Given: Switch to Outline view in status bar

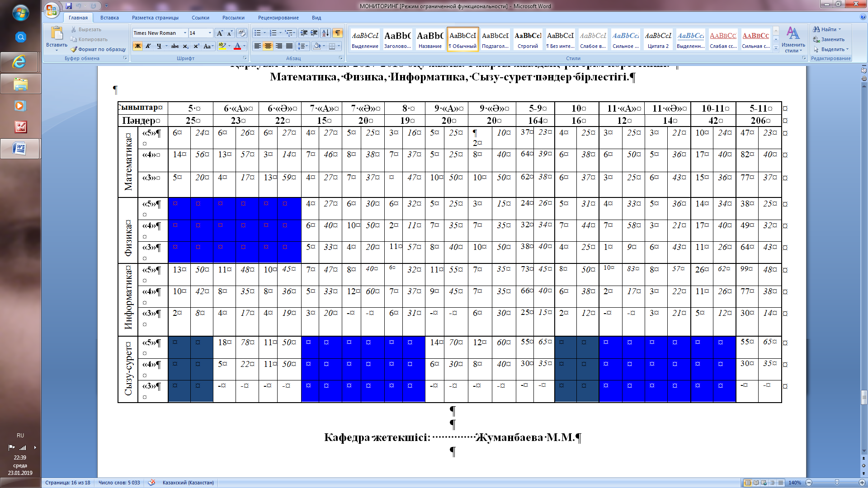Looking at the screenshot, I should (x=772, y=483).
